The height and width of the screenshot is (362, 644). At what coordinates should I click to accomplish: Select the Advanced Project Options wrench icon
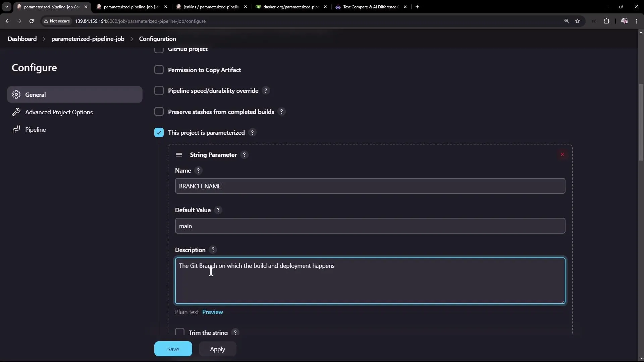coord(16,112)
